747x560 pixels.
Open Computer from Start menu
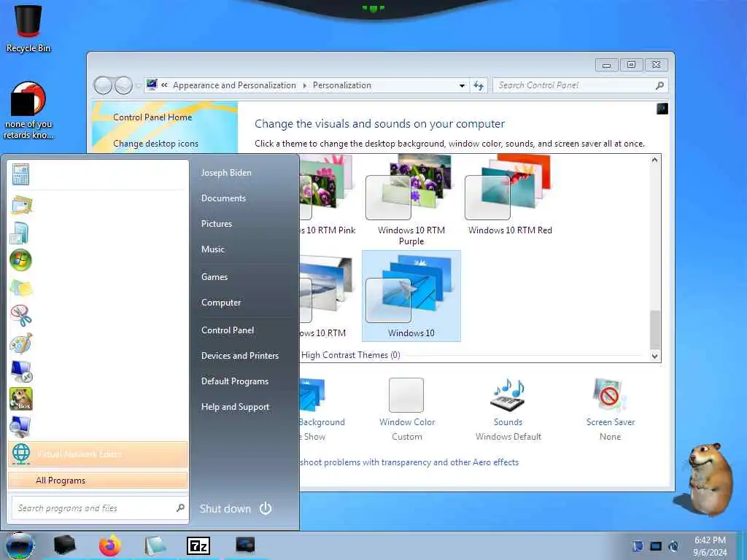pyautogui.click(x=221, y=303)
